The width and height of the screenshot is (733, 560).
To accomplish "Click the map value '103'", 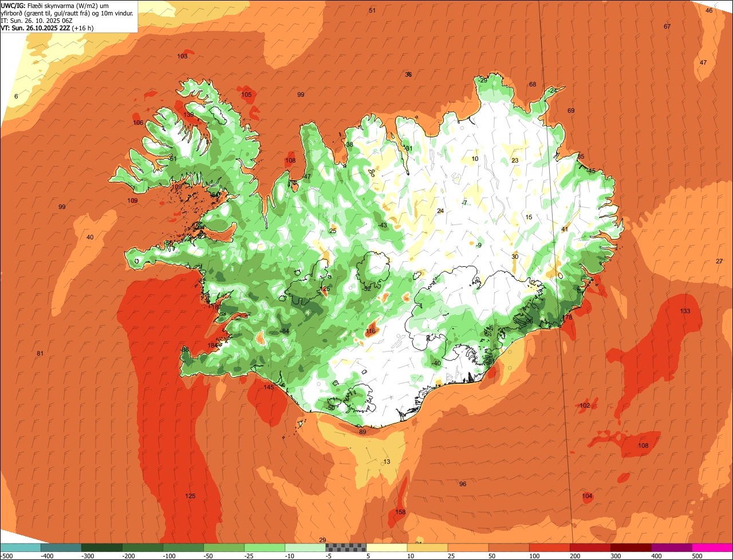I will pos(182,56).
